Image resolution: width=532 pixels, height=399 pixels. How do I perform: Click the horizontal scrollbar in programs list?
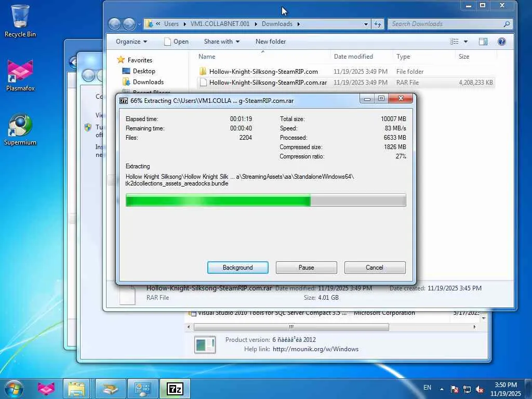coord(291,327)
